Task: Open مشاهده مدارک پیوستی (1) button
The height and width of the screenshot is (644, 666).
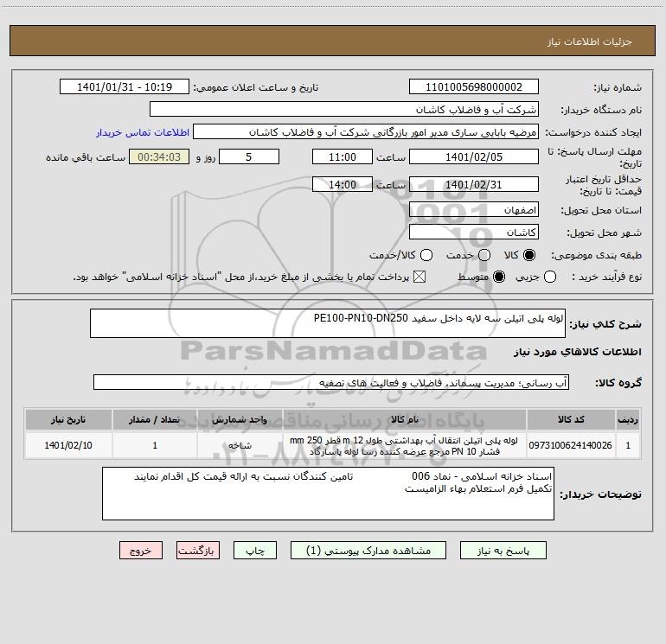Action: [x=368, y=551]
